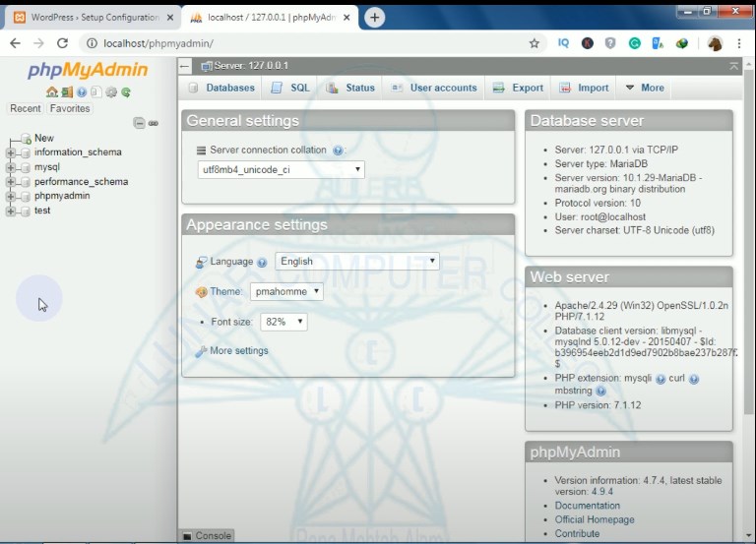Open the User accounts tab
Screen dimensions: 756x544
[x=433, y=88]
